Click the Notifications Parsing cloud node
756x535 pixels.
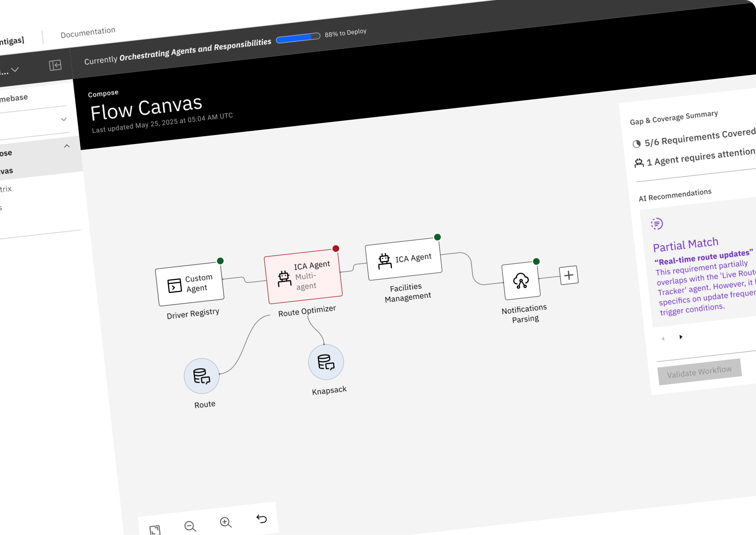click(x=521, y=281)
